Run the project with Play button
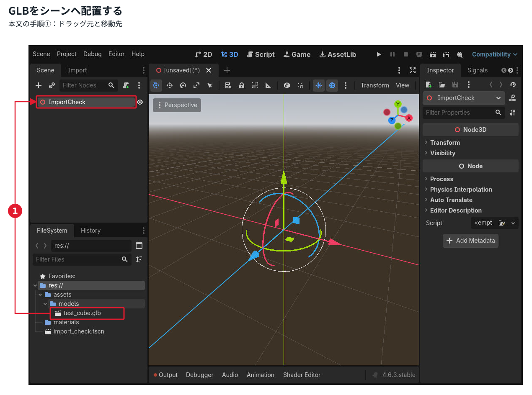 tap(379, 54)
